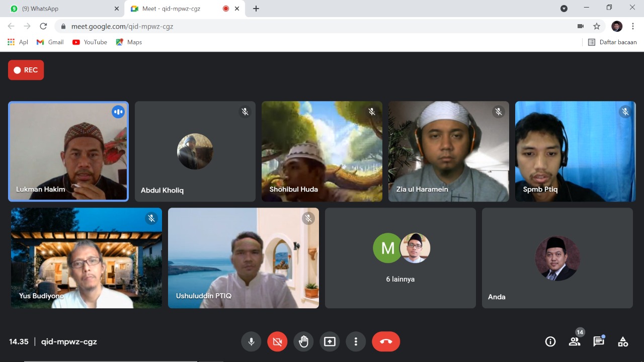The width and height of the screenshot is (644, 362).
Task: Turn on the camera in Meet
Action: point(277,341)
